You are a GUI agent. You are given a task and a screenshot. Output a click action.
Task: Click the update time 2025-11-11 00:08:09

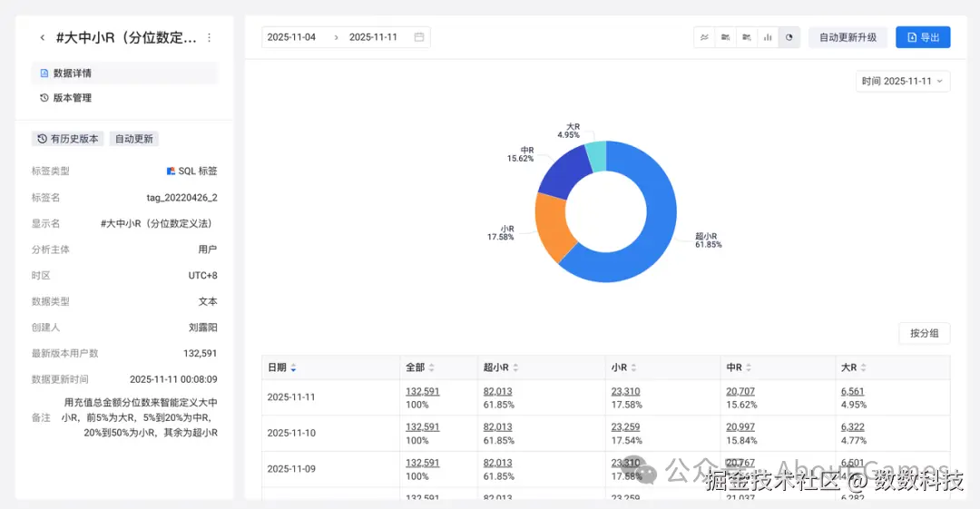pos(173,379)
